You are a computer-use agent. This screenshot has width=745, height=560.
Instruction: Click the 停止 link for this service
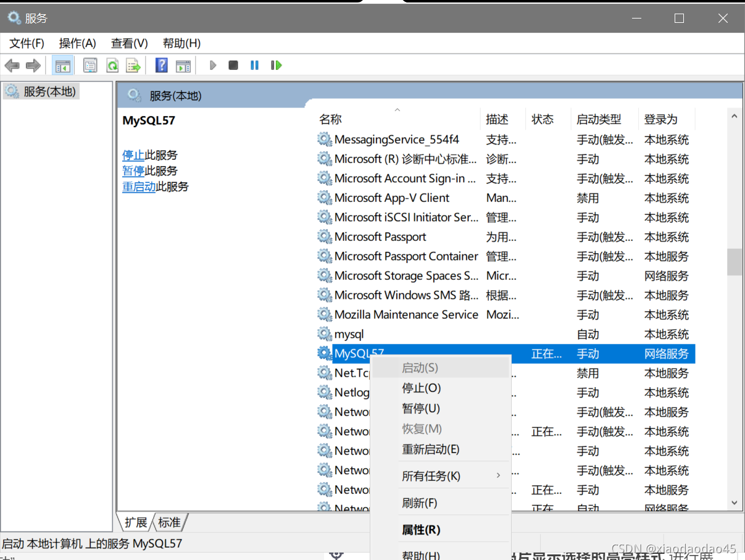133,155
